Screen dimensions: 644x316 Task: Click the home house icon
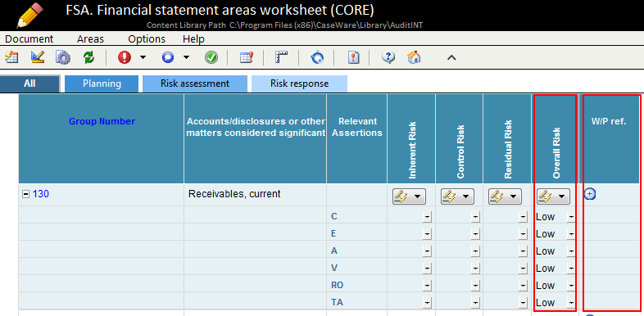414,57
